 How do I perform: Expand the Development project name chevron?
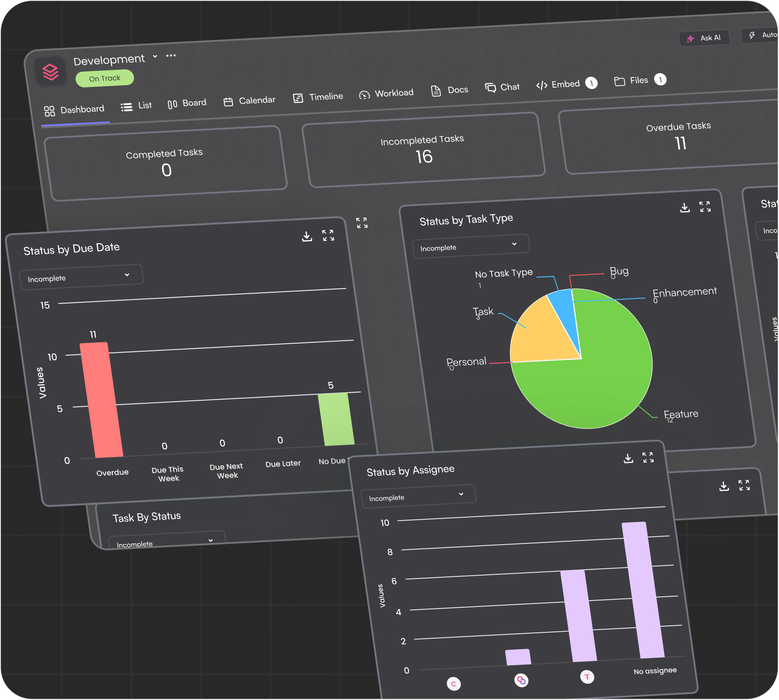click(x=155, y=56)
